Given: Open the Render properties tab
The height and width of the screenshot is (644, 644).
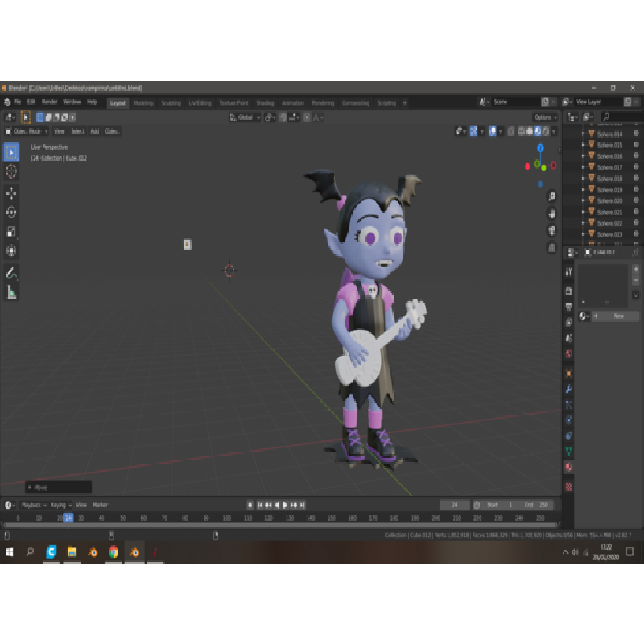Looking at the screenshot, I should pos(568,291).
